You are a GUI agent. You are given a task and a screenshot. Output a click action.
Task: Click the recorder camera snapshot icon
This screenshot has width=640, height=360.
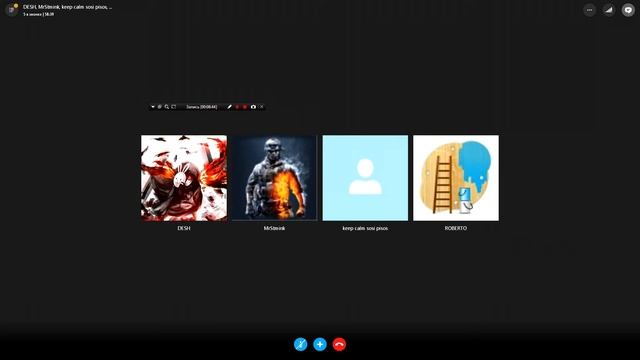click(253, 107)
